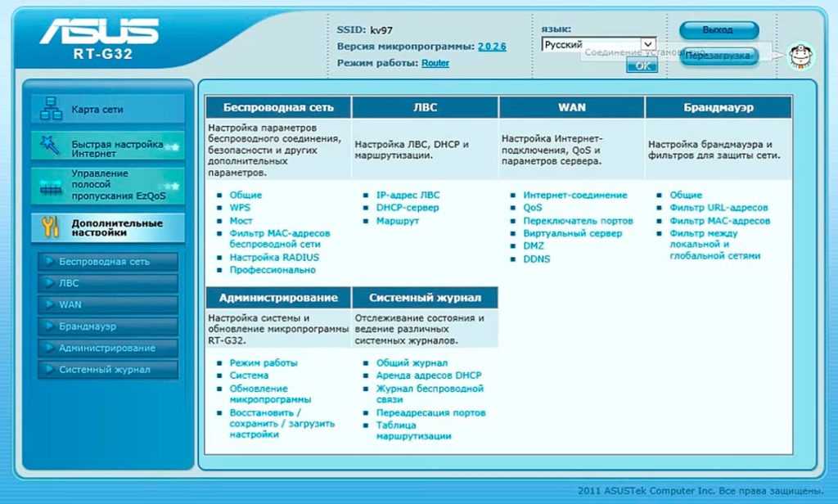This screenshot has height=504, width=838.
Task: Open the WAN sidebar menu item
Action: coord(108,304)
